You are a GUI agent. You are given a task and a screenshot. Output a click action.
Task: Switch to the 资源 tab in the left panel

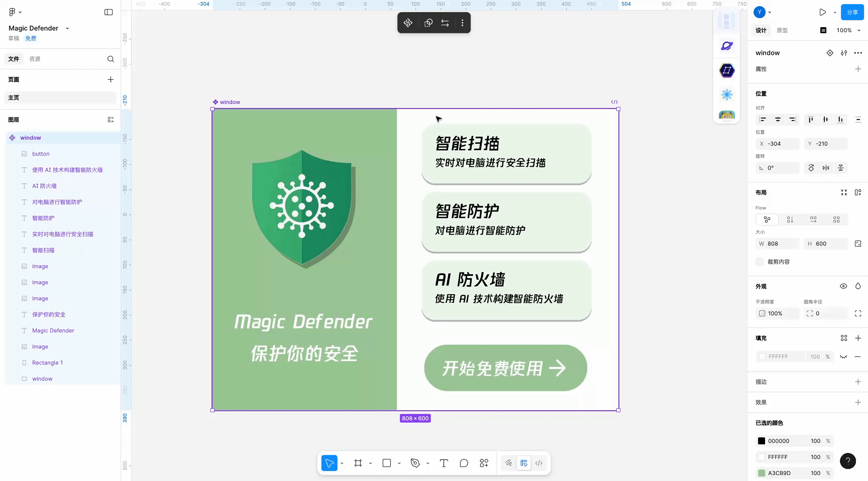pos(35,59)
